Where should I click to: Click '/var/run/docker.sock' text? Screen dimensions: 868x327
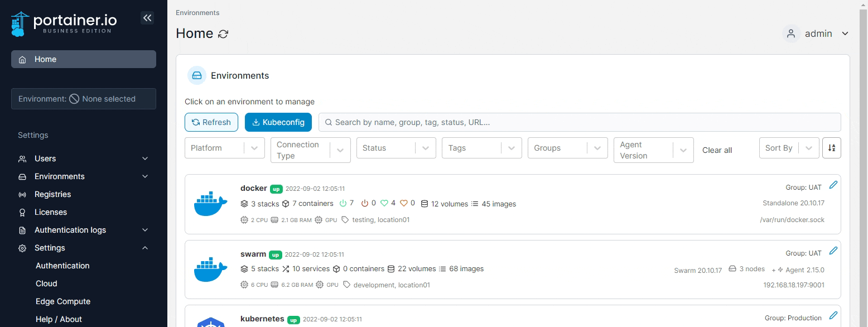792,219
